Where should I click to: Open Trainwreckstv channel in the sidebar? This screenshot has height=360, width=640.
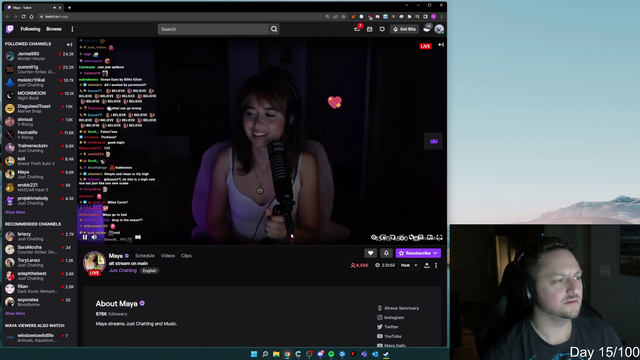pos(39,148)
